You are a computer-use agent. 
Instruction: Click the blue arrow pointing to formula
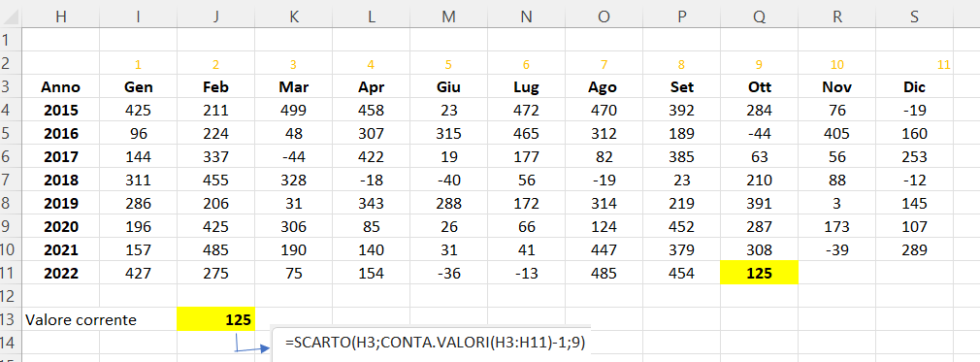click(251, 344)
